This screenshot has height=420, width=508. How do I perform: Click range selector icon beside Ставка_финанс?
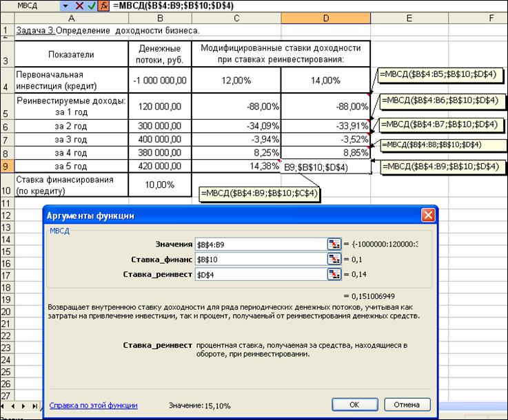[x=334, y=259]
